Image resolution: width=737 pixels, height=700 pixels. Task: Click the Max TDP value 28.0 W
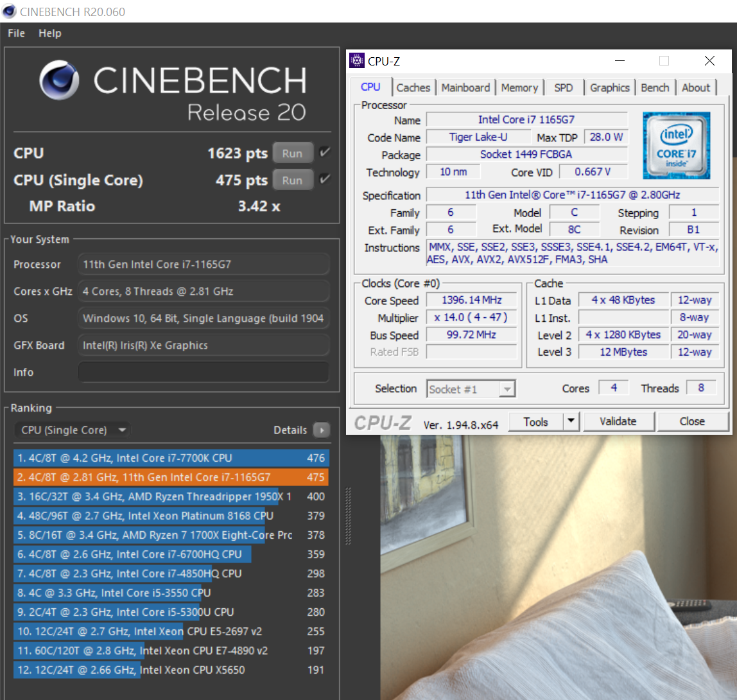606,137
